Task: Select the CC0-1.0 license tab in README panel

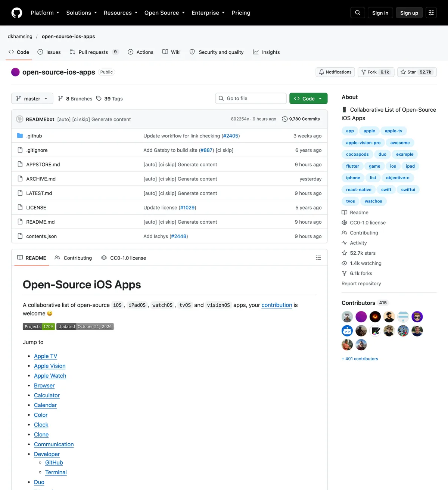Action: pos(124,258)
